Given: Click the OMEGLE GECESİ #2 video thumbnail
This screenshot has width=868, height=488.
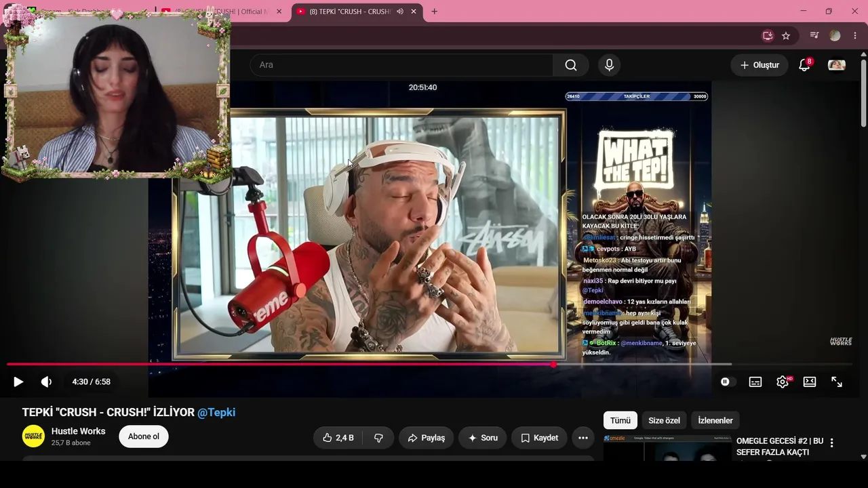Looking at the screenshot, I should point(667,449).
